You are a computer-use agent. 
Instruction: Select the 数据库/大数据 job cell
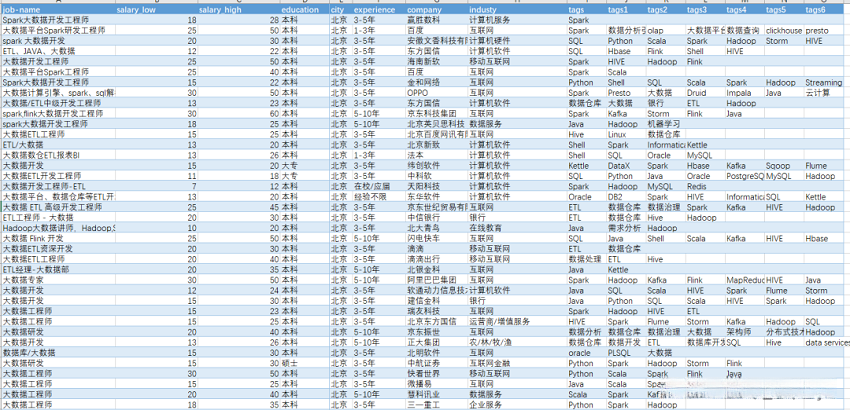(x=57, y=353)
